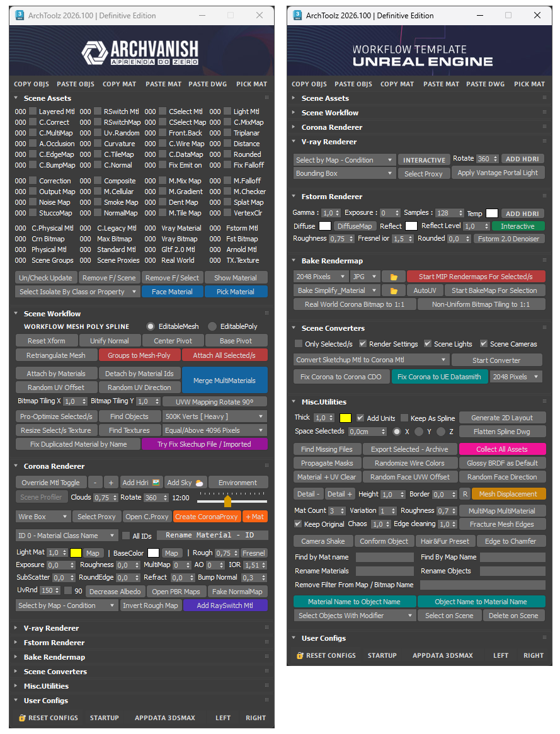
Task: Click the Rename Objects input field
Action: point(513,571)
